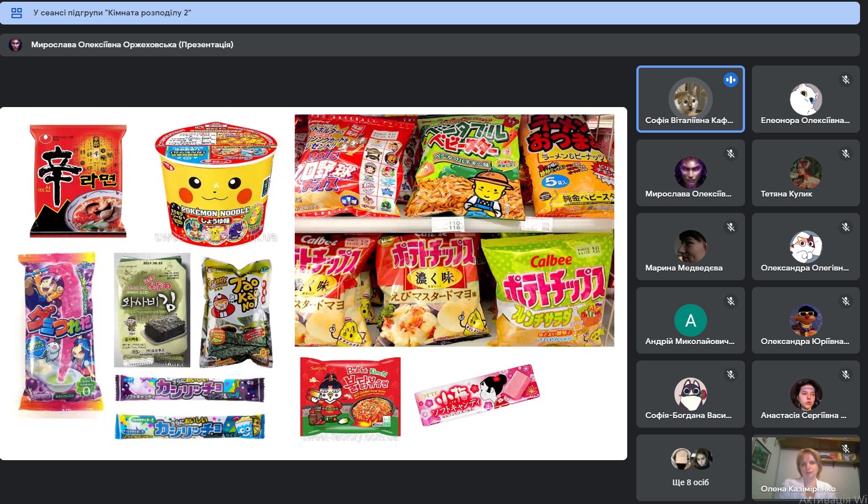Open the "Ще 8 осіб" participants list

pyautogui.click(x=690, y=468)
